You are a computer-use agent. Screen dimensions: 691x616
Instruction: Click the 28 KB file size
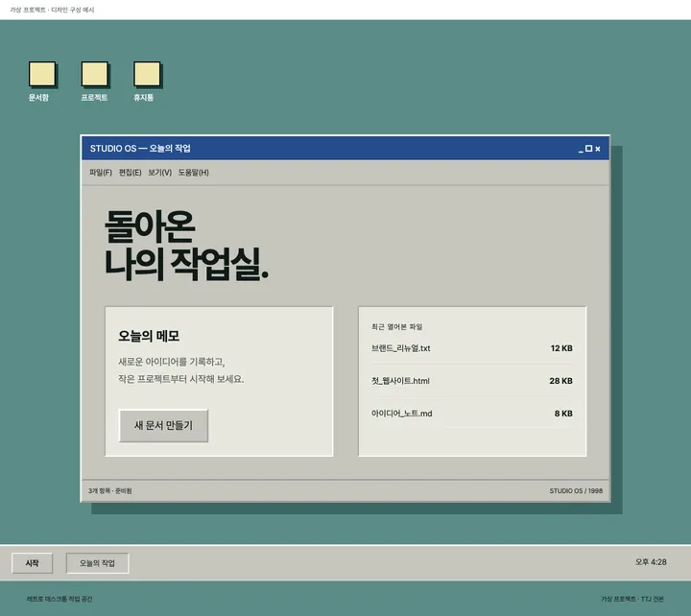561,381
